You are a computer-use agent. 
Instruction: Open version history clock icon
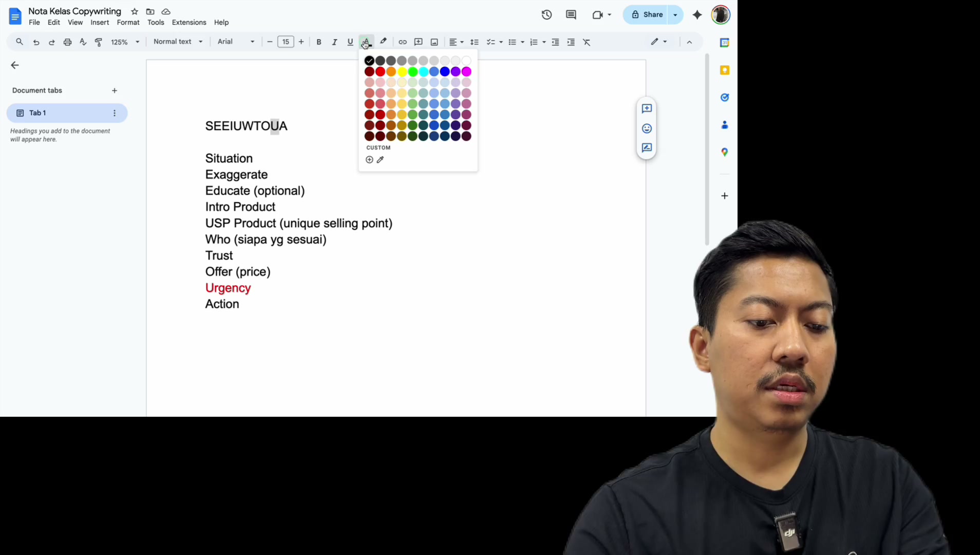tap(546, 15)
